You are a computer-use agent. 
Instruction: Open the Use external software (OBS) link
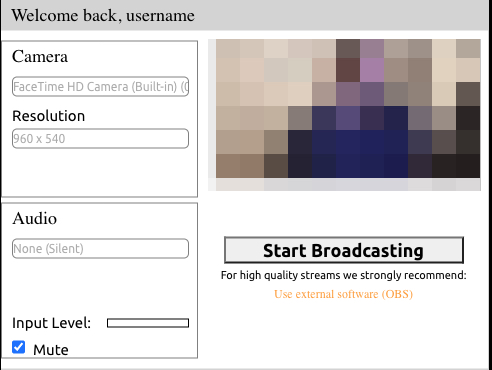click(x=343, y=294)
